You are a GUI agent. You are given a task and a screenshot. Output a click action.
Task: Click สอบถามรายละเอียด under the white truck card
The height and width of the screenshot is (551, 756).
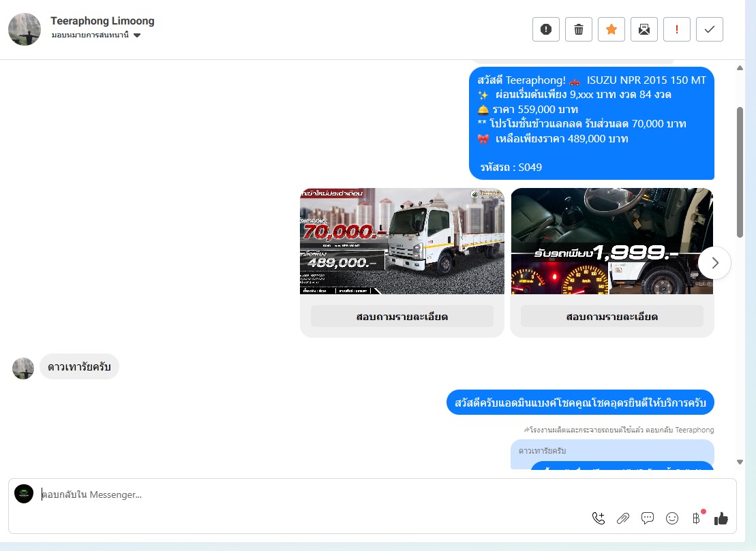(402, 317)
